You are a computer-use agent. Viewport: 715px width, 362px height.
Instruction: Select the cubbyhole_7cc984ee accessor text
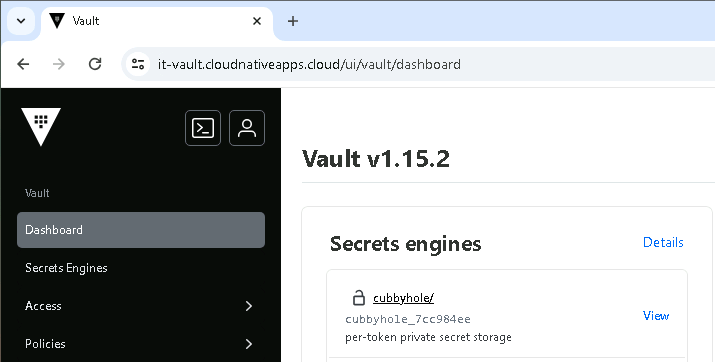pos(408,319)
